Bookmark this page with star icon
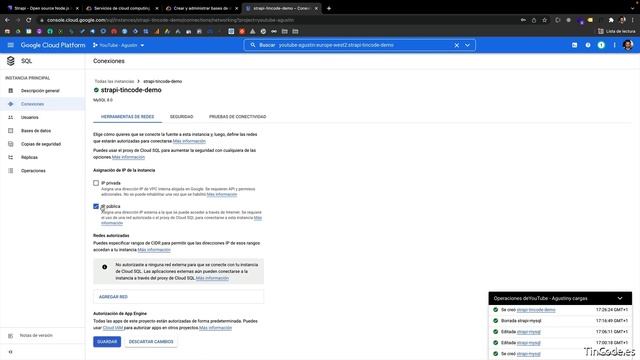Screen dimensions: 640x360 pyautogui.click(x=544, y=20)
